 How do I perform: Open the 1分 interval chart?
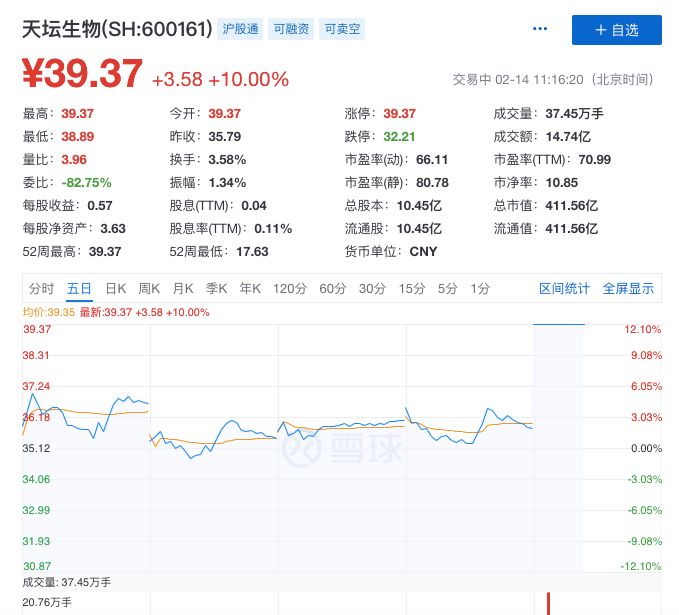point(480,288)
